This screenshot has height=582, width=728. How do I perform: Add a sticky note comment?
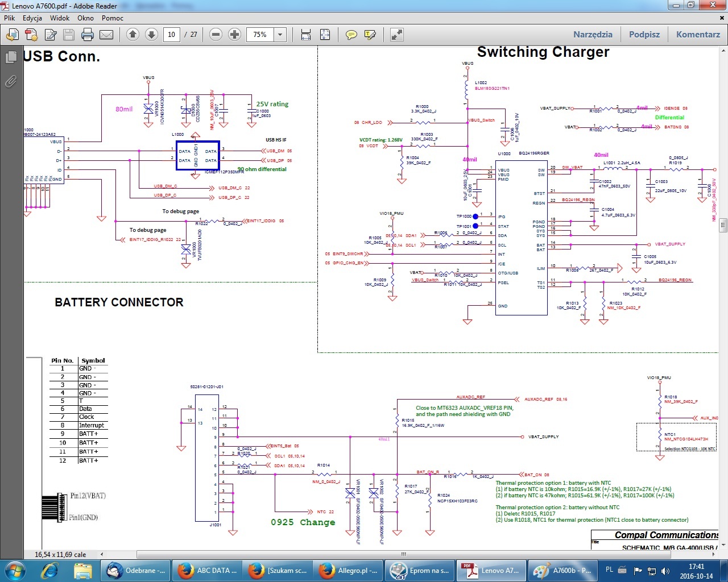pyautogui.click(x=351, y=35)
